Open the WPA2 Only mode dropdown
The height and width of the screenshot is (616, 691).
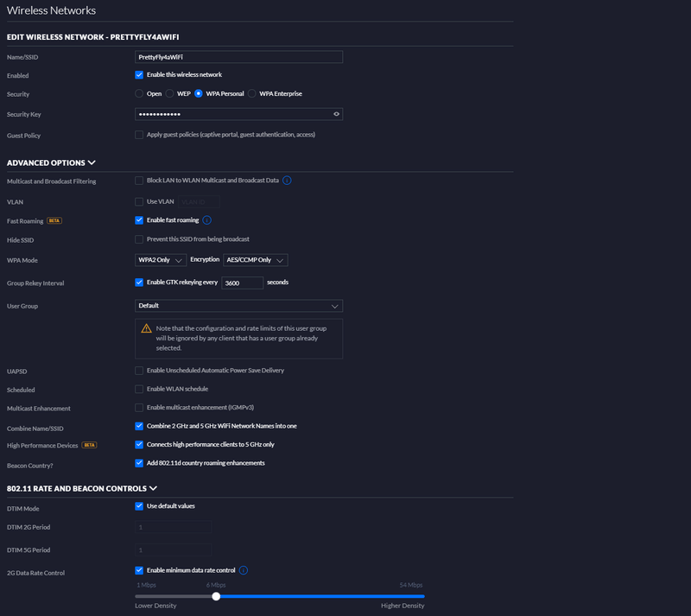pyautogui.click(x=161, y=260)
